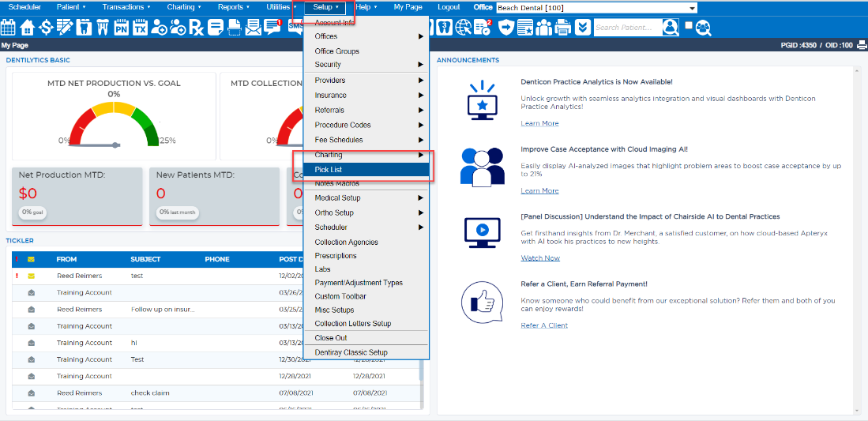Open the envelope email toolbar icon
This screenshot has height=421, width=868.
(x=254, y=27)
